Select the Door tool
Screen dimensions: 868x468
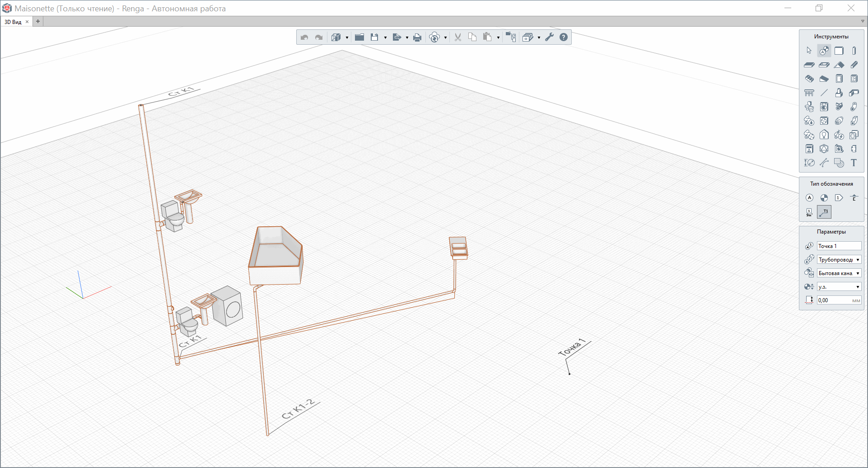[839, 79]
